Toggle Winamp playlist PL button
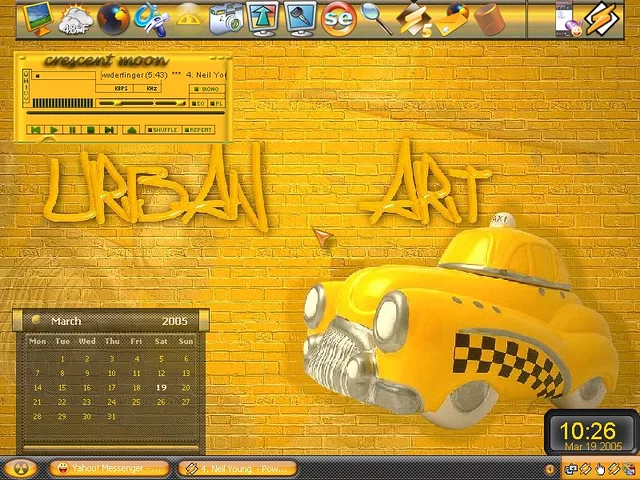640x480 pixels. [x=216, y=104]
